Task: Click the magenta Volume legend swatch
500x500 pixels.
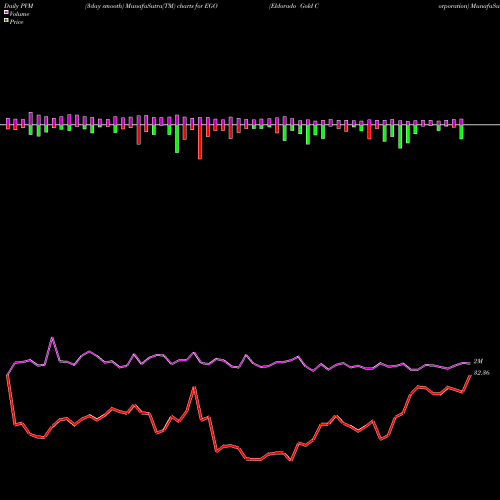Action: click(x=6, y=12)
